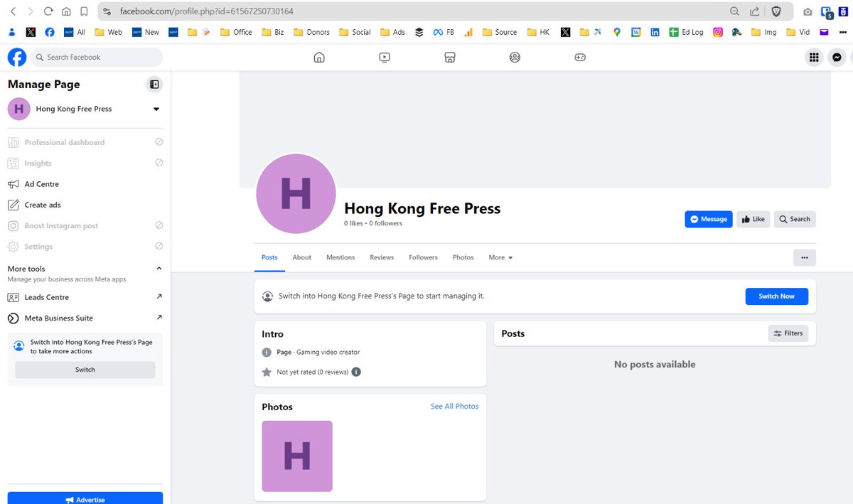
Task: Click the Switch Now button
Action: [776, 296]
